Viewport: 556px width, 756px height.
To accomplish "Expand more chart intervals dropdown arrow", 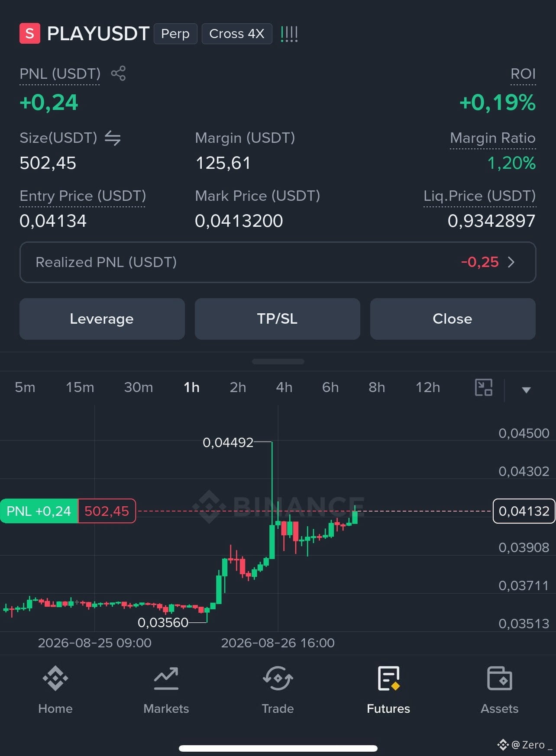I will (x=526, y=390).
